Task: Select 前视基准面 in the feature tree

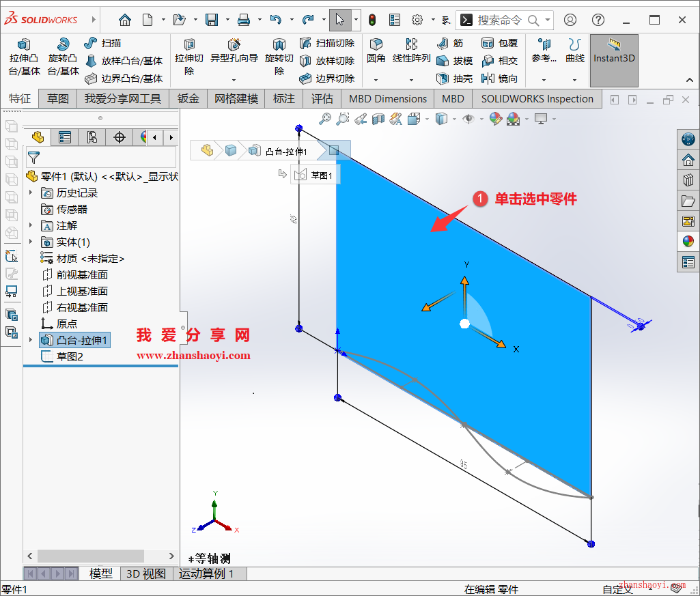Action: pyautogui.click(x=74, y=275)
